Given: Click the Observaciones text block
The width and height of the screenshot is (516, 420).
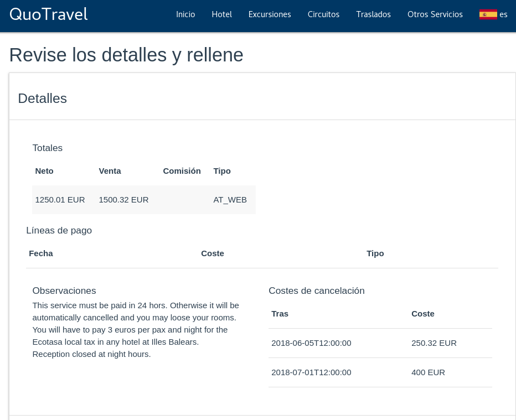Looking at the screenshot, I should point(136,330).
